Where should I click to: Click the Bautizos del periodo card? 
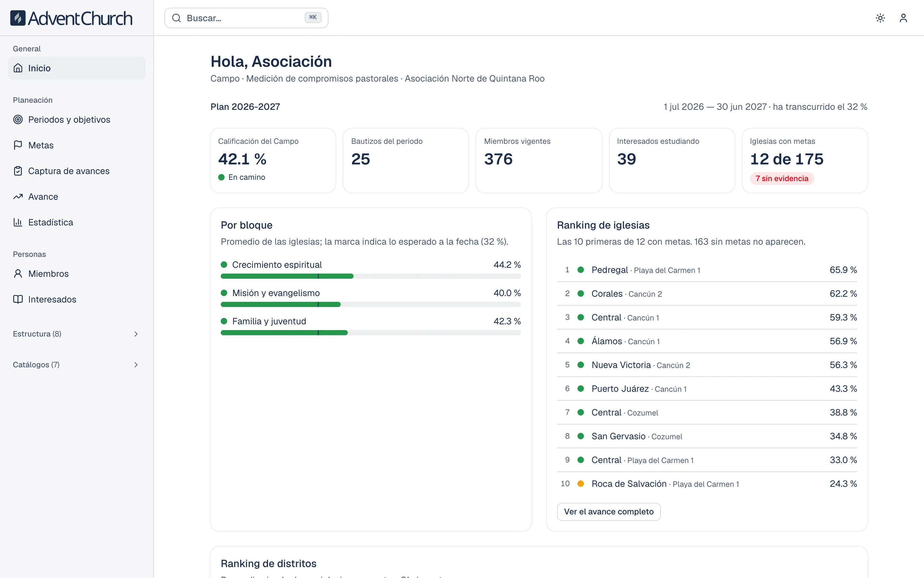pyautogui.click(x=406, y=161)
